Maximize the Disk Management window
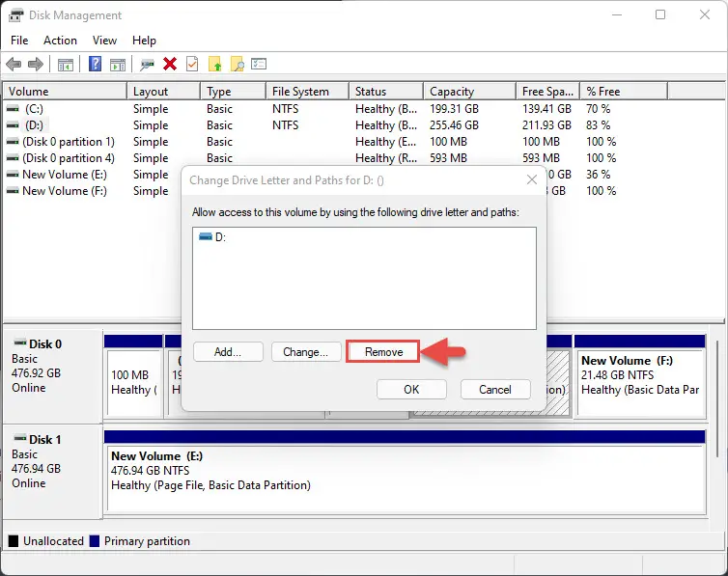The image size is (728, 576). click(660, 14)
